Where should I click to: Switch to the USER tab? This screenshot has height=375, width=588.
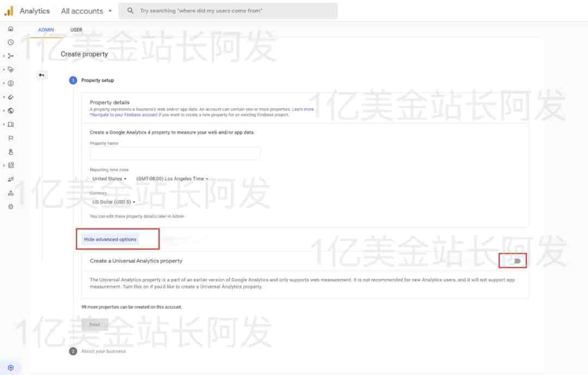coord(76,29)
